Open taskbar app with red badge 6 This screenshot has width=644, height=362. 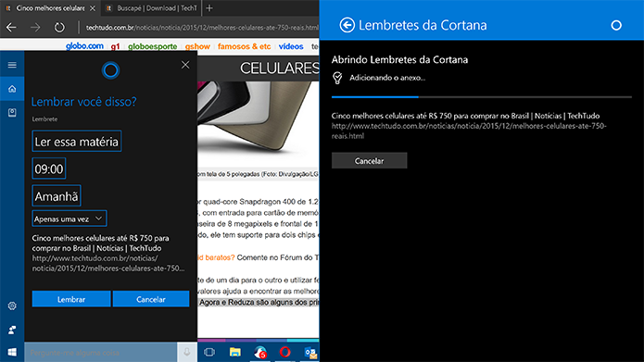click(x=260, y=352)
